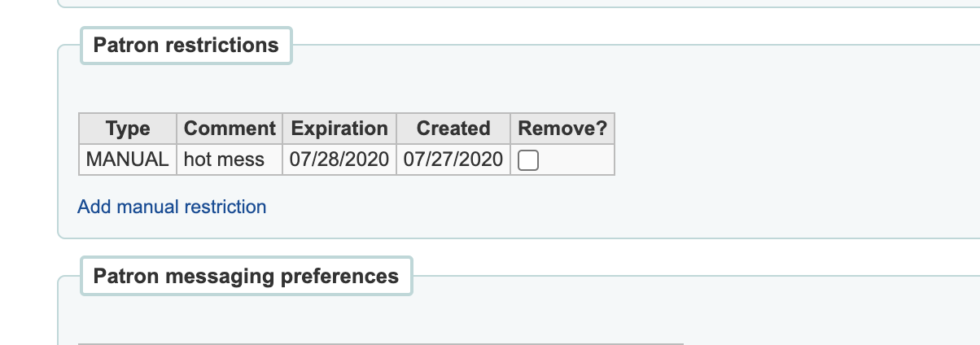Viewport: 980px width, 345px height.
Task: Click the table cell surrounding the Remove checkbox
Action: click(x=576, y=160)
